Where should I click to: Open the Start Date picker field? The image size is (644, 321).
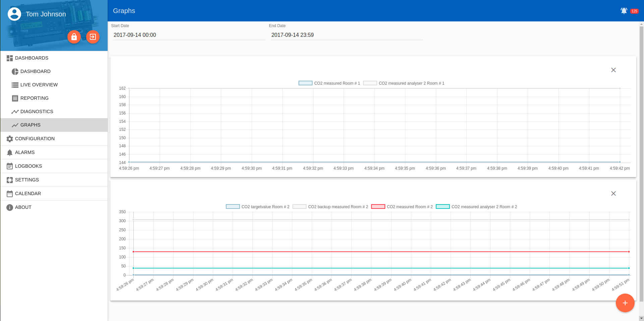(189, 35)
